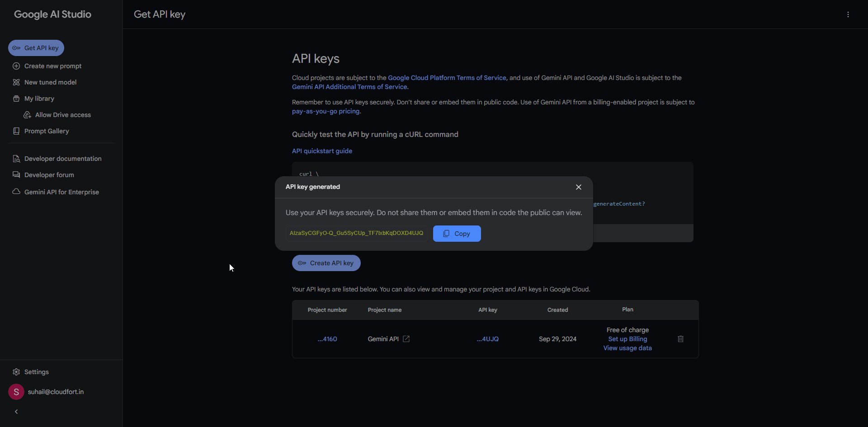The image size is (868, 427).
Task: Click Set up Billing for the project
Action: click(x=627, y=339)
